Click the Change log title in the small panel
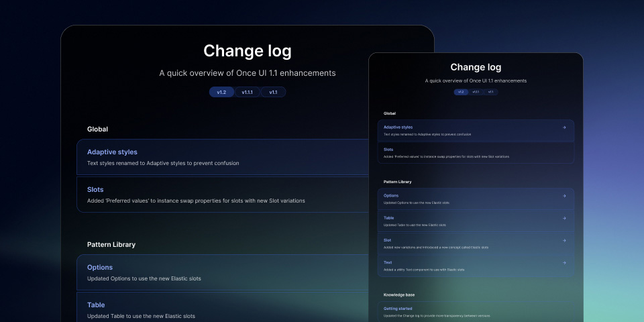Viewport: 644px width, 322px height. [476, 67]
